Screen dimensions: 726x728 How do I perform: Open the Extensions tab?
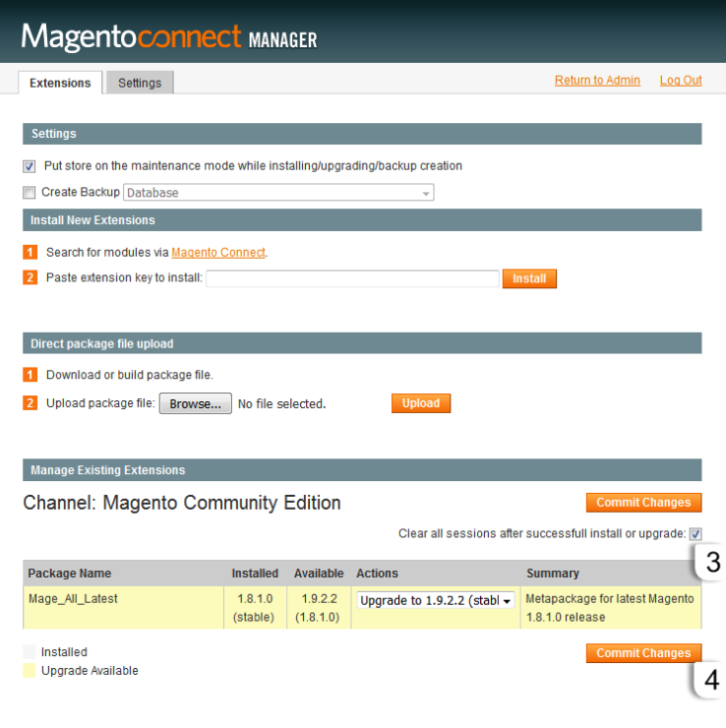pyautogui.click(x=60, y=83)
